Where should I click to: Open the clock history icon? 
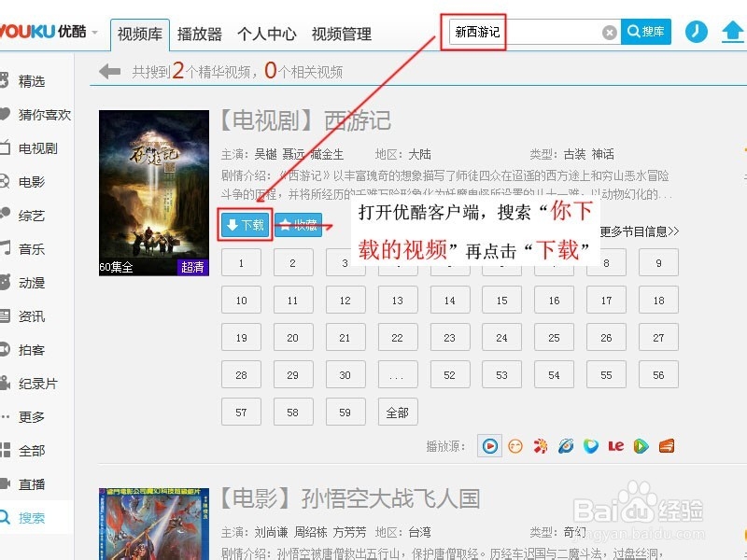696,32
